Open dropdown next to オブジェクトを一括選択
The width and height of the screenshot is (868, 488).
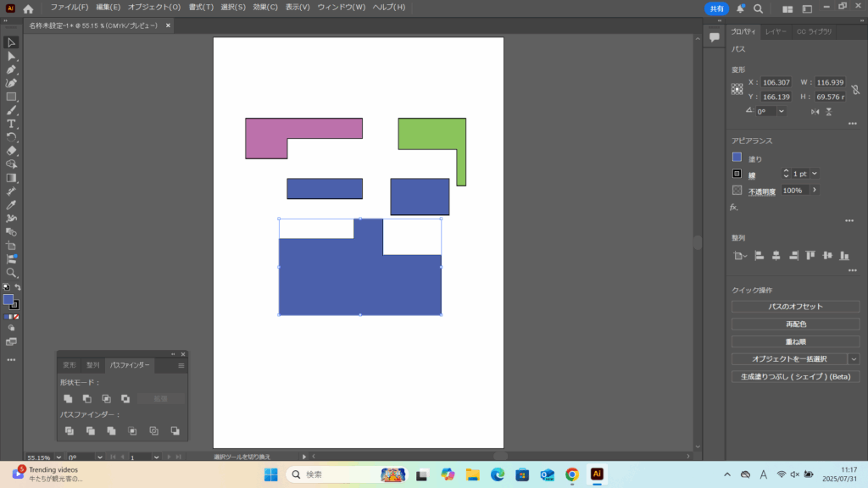click(x=854, y=359)
